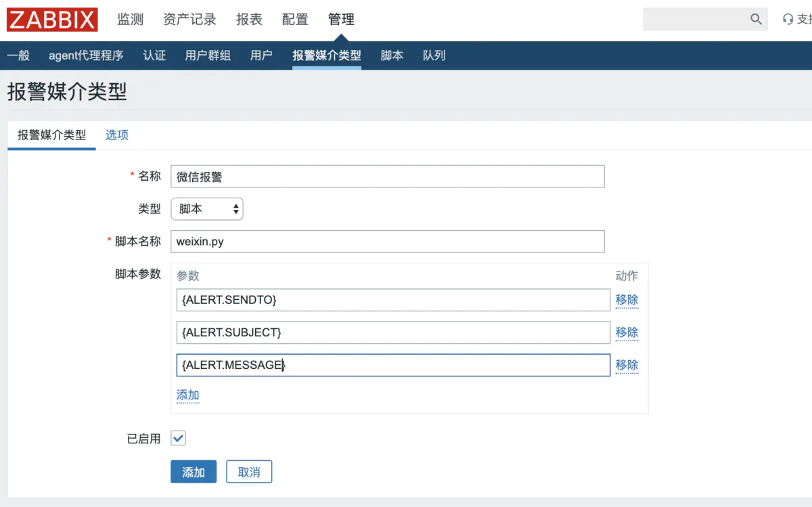
Task: Remove the {ALERT.MESSAGE} parameter
Action: pos(627,365)
